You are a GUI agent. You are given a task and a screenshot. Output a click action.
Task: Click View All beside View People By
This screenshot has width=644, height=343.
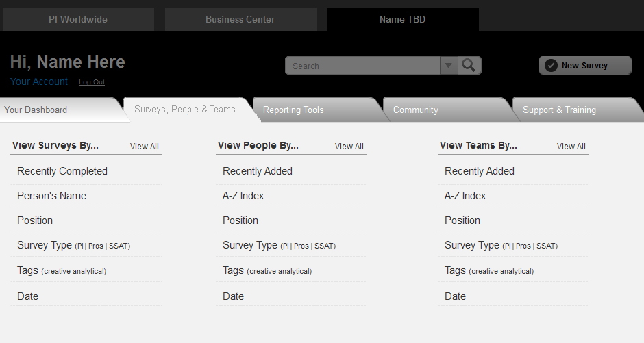349,146
